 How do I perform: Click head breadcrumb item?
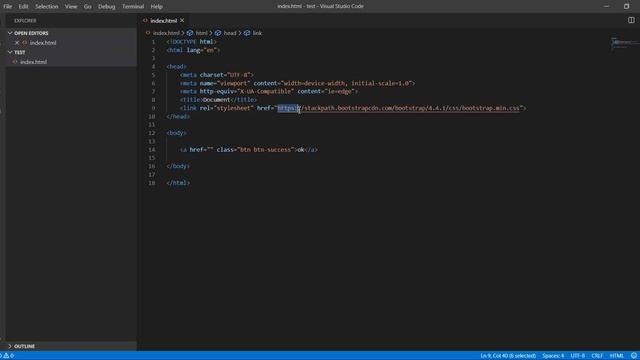pos(230,33)
